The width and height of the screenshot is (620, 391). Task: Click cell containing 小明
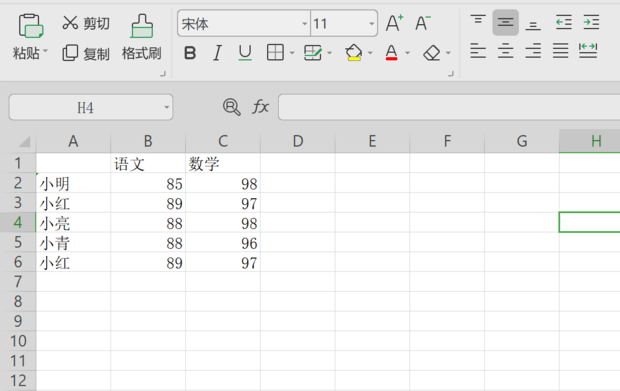(x=73, y=183)
